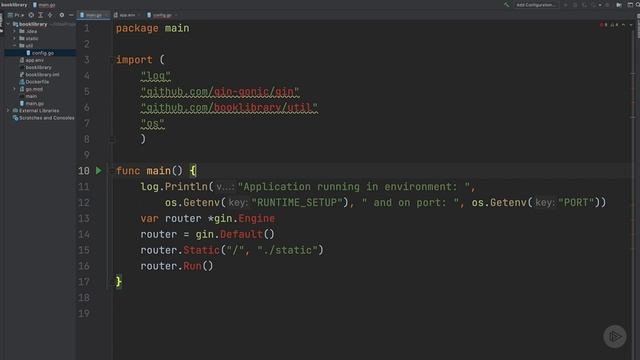Close the main.go editor tab
The width and height of the screenshot is (640, 360).
(x=107, y=15)
